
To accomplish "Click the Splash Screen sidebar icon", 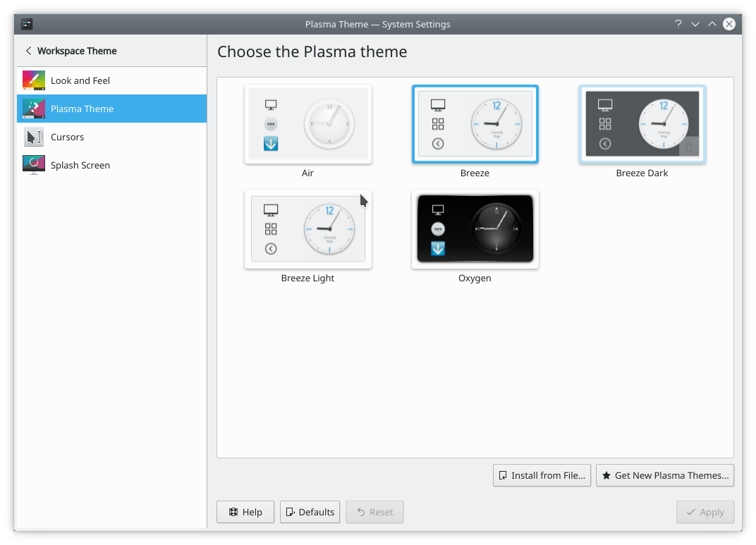I will 34,165.
